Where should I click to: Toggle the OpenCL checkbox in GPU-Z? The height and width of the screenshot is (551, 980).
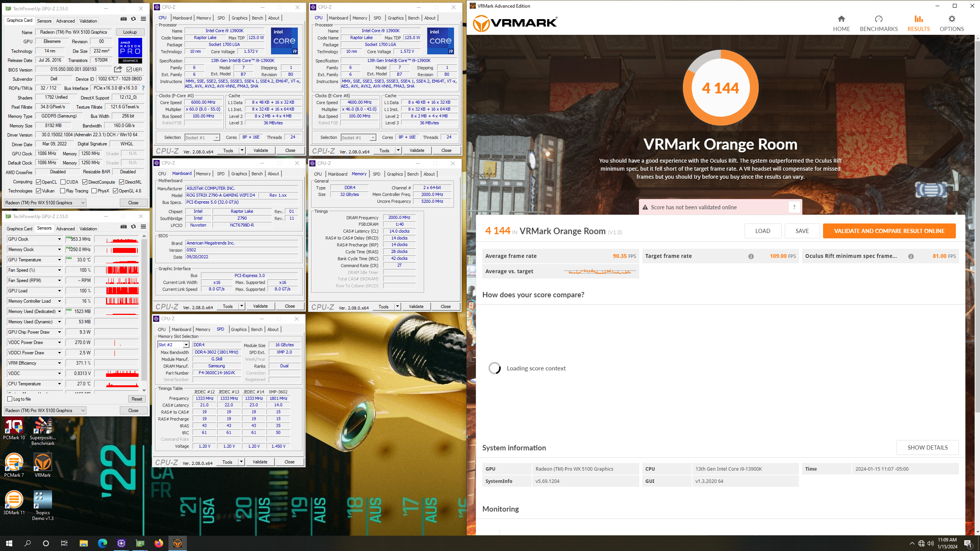click(x=39, y=182)
